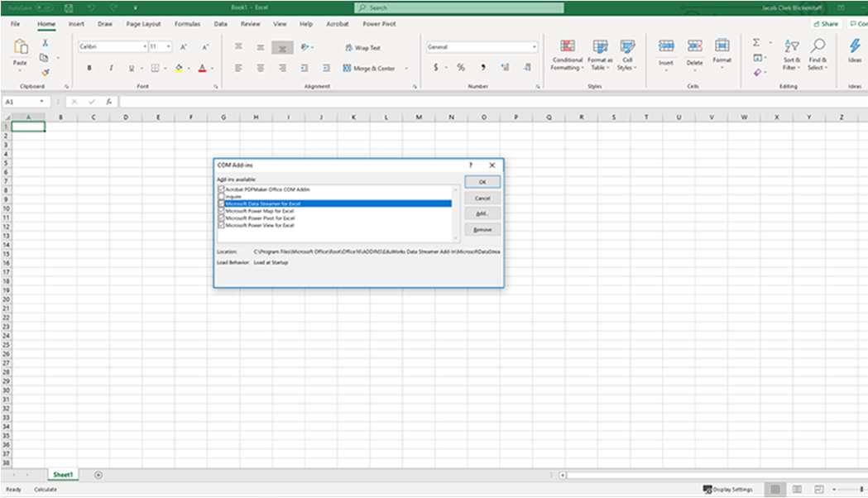
Task: Click Remove in COM Add-ins dialog
Action: (x=482, y=230)
